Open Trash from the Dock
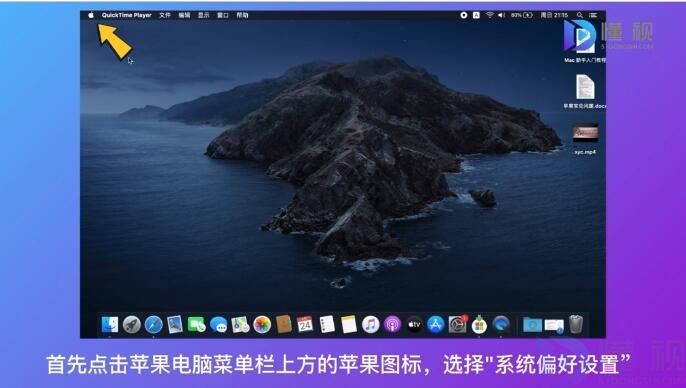Image resolution: width=686 pixels, height=388 pixels. click(576, 324)
